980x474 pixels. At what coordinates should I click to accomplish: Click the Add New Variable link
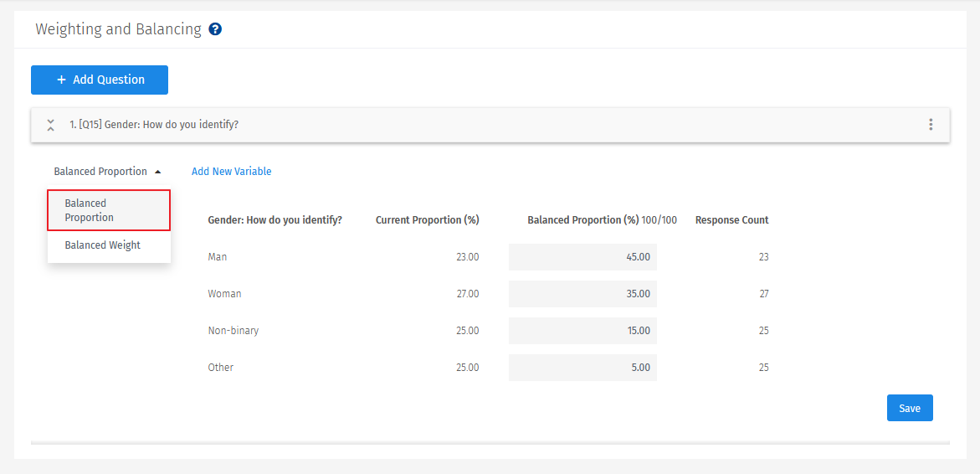[232, 172]
